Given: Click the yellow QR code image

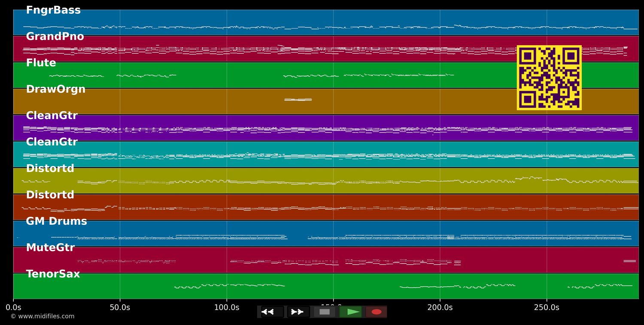Looking at the screenshot, I should [x=549, y=78].
